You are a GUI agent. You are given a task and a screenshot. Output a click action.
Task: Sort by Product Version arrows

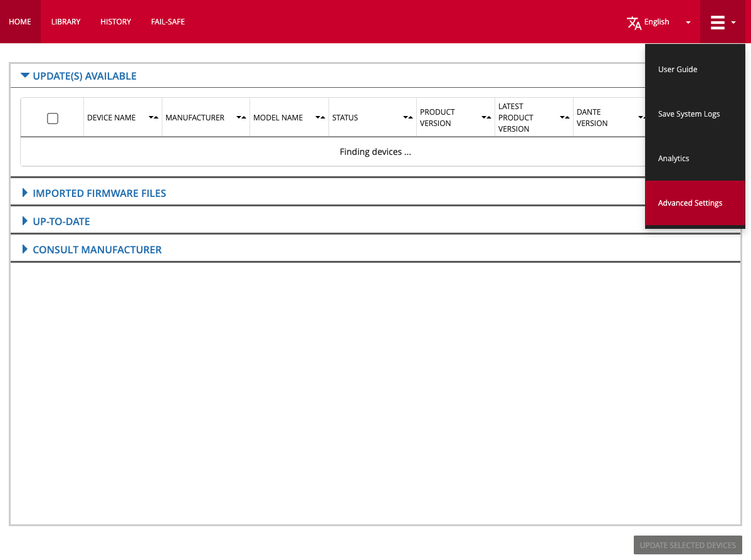point(486,117)
